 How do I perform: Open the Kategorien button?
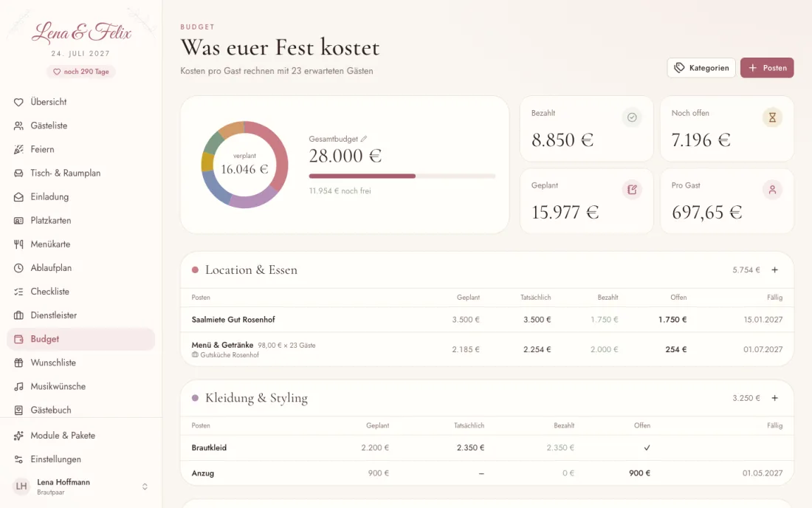[701, 68]
